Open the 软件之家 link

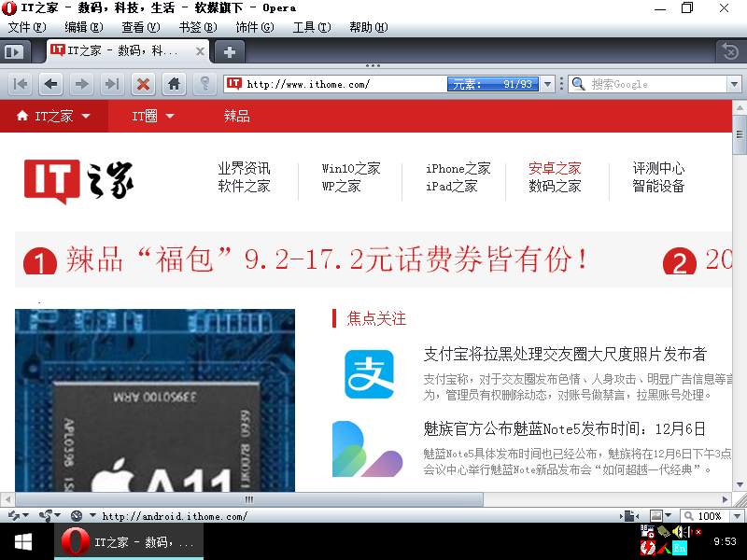(x=244, y=186)
